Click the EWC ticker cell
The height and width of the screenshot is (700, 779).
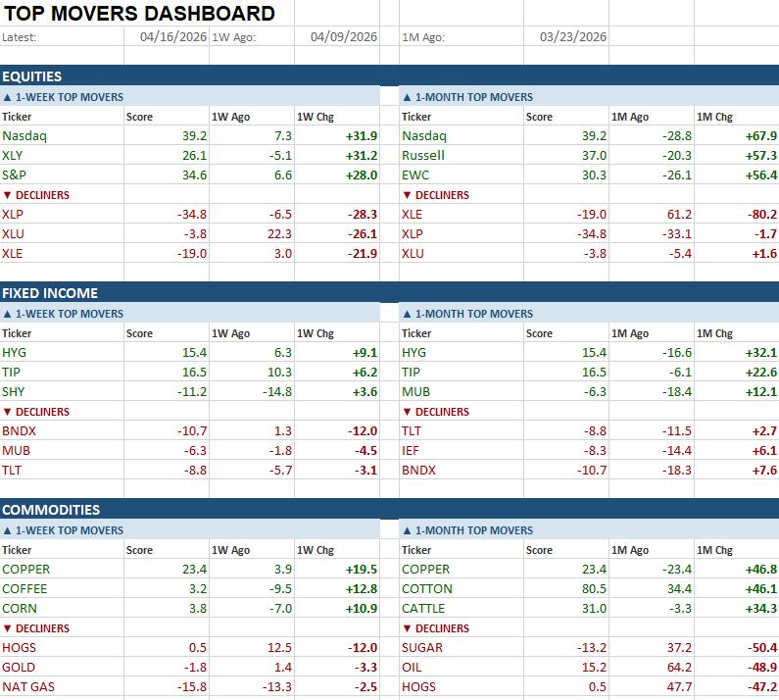(x=462, y=175)
